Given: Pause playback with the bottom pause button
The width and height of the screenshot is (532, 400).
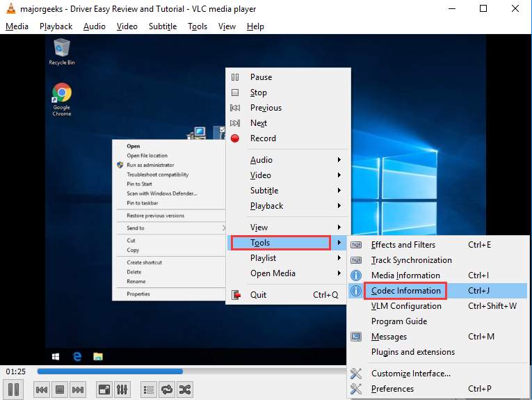Looking at the screenshot, I should tap(13, 389).
